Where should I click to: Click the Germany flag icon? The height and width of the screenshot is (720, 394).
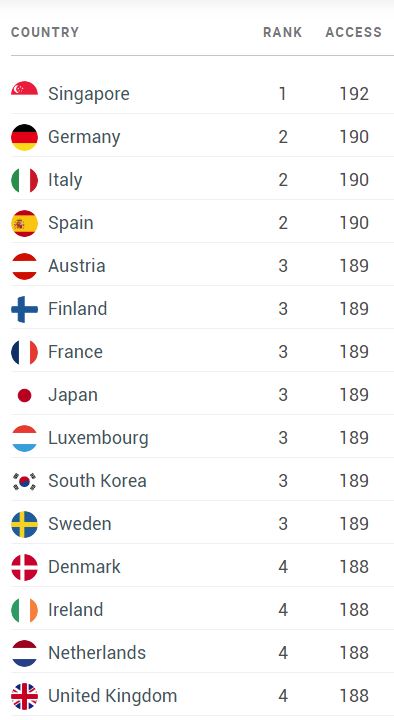pos(24,137)
